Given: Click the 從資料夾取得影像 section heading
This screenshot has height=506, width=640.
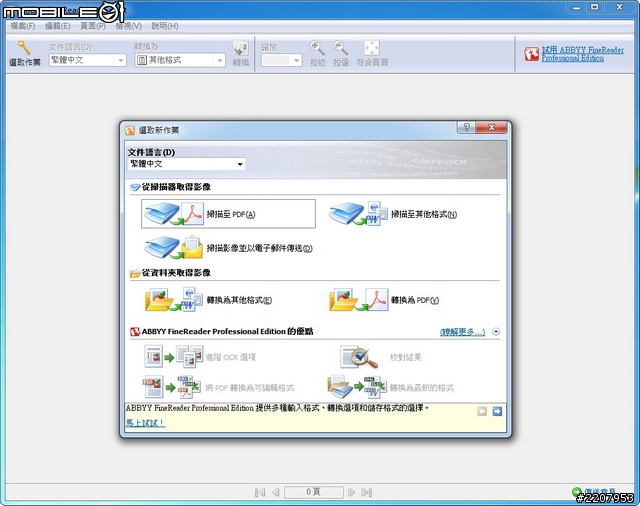Looking at the screenshot, I should click(x=176, y=273).
